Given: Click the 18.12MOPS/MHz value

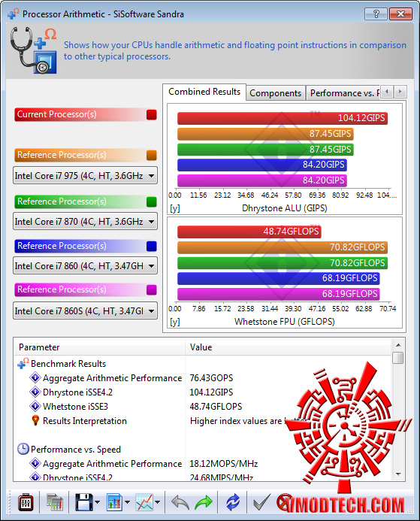Looking at the screenshot, I should (x=224, y=464).
